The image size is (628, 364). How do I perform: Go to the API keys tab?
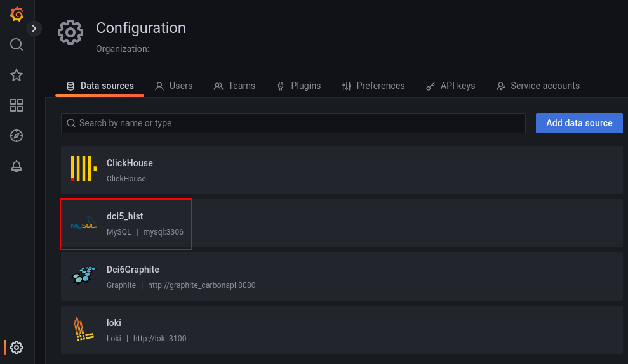click(451, 86)
